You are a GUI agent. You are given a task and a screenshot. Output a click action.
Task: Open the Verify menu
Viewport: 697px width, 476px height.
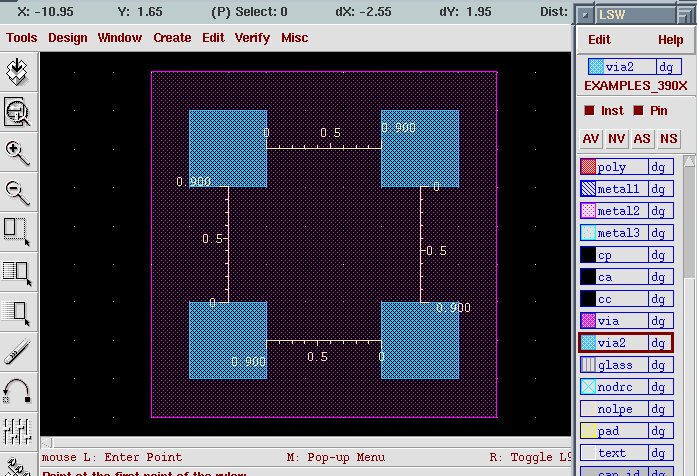(x=252, y=38)
